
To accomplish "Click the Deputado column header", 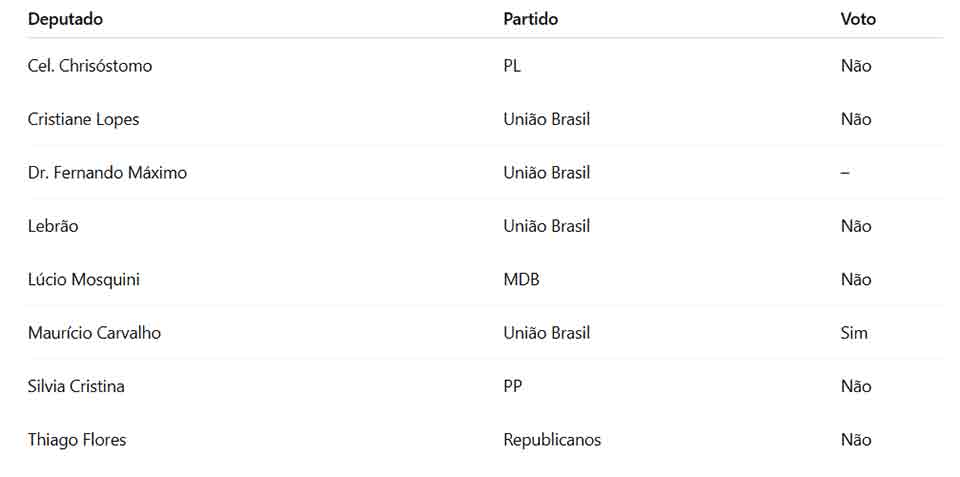I will (x=65, y=19).
